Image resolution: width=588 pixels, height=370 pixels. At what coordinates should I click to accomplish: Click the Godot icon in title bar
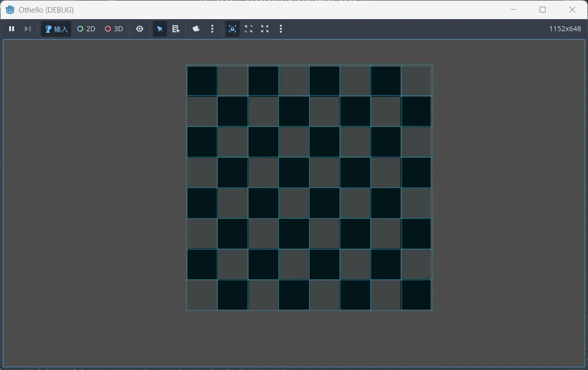pyautogui.click(x=10, y=10)
